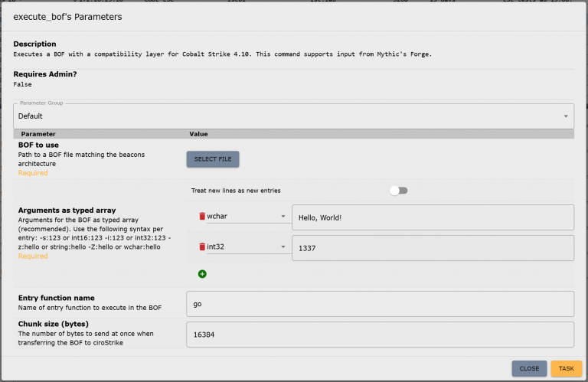Submit with the TASK button

[x=566, y=368]
